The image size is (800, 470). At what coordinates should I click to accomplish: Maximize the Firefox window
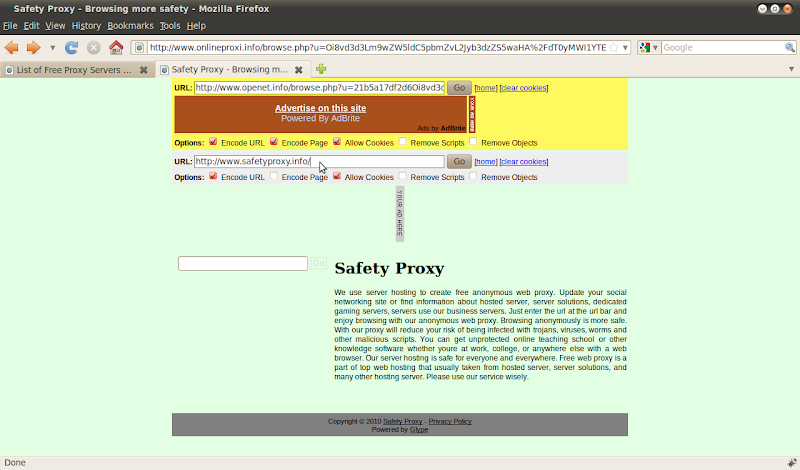[x=775, y=9]
